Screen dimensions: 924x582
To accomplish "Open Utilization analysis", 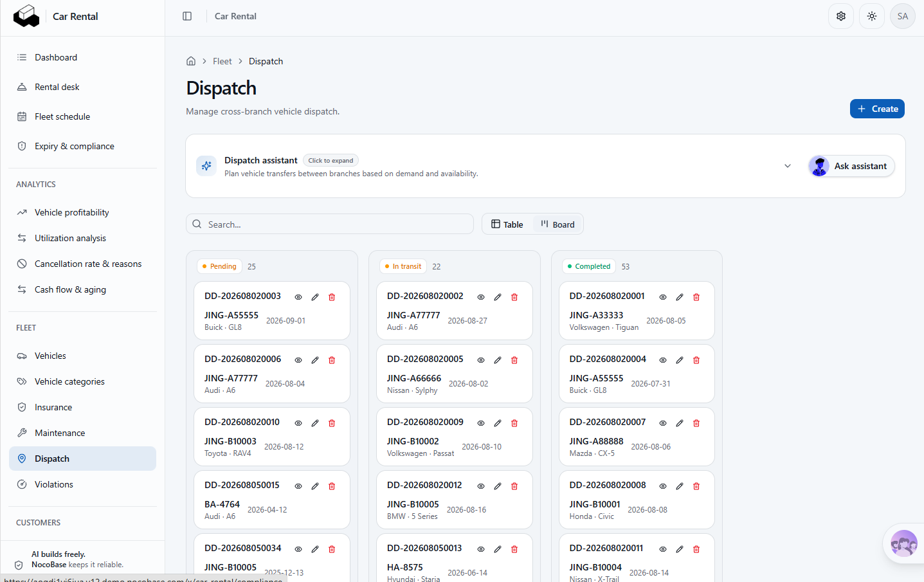I will [x=83, y=238].
